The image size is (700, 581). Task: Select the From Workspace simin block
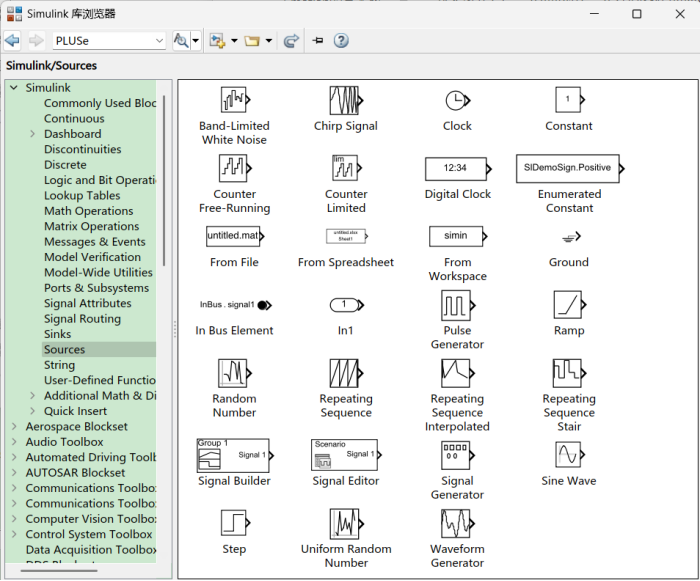[458, 236]
